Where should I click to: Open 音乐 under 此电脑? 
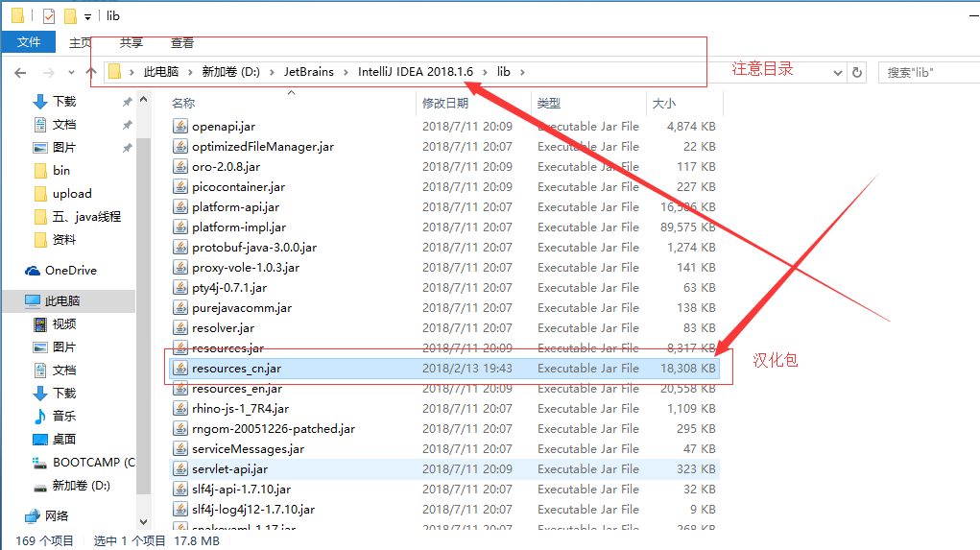click(63, 417)
